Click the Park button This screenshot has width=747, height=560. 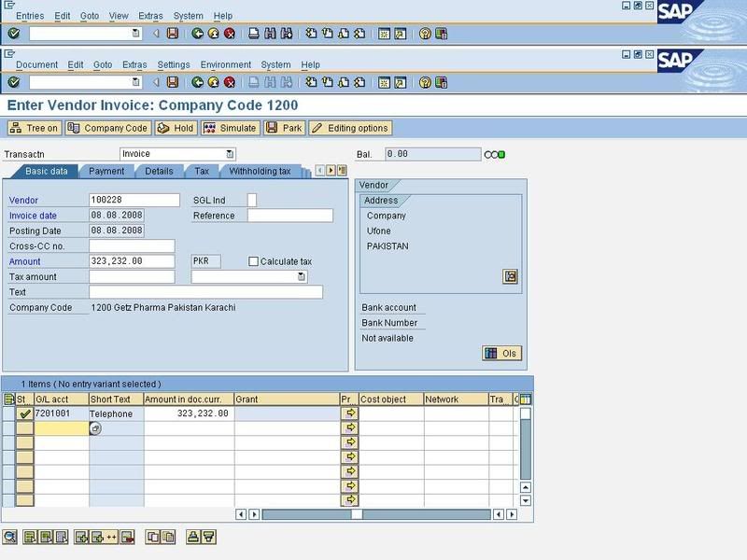(x=284, y=128)
